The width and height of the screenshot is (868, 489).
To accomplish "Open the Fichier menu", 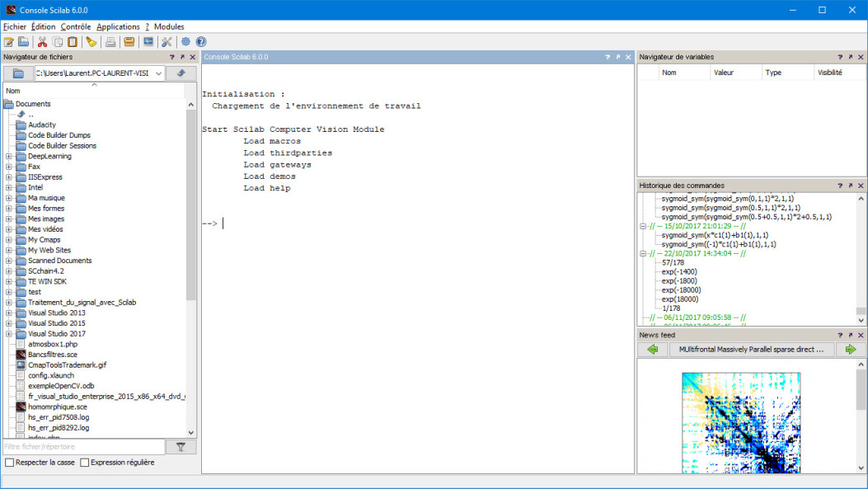I will tap(14, 26).
